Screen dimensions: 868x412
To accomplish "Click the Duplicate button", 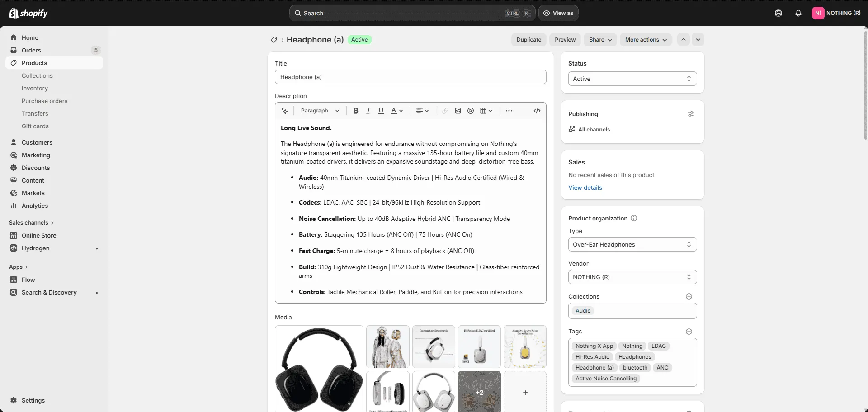I will pyautogui.click(x=529, y=40).
